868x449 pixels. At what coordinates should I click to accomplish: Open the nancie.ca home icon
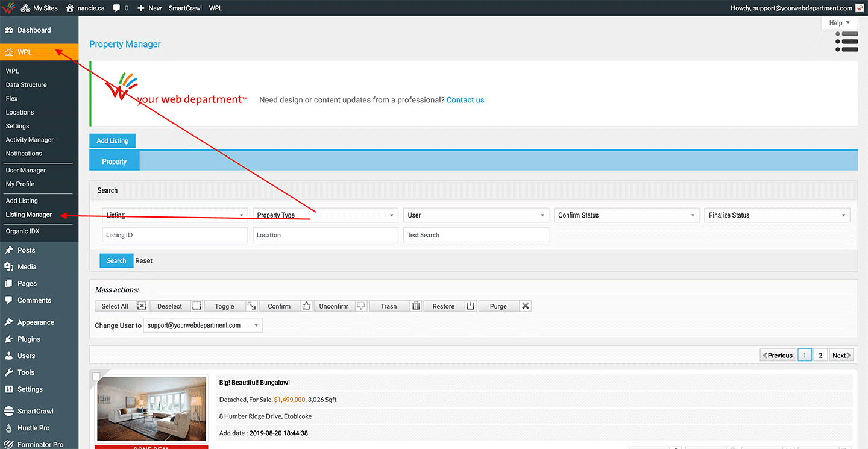coord(70,8)
